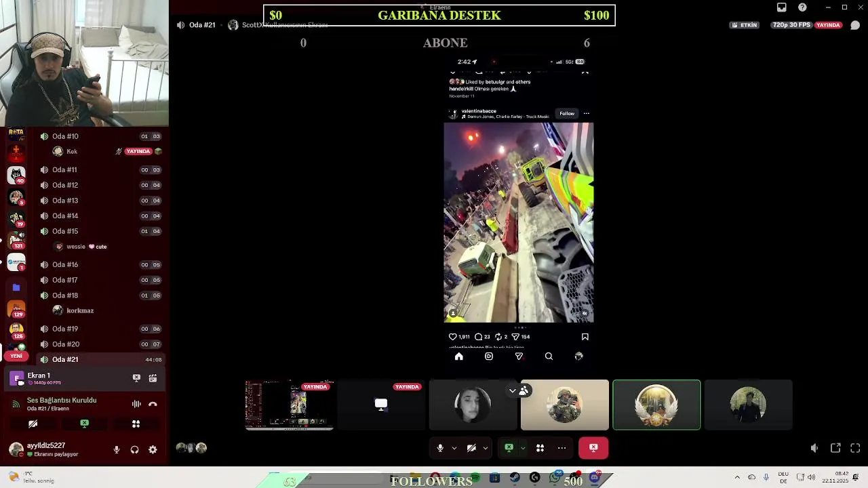Open the voice channel chat bubble icon

[855, 25]
